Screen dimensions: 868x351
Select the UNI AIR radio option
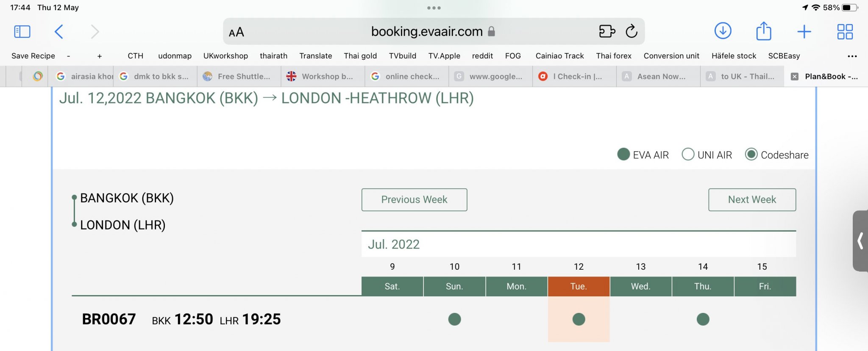[688, 155]
